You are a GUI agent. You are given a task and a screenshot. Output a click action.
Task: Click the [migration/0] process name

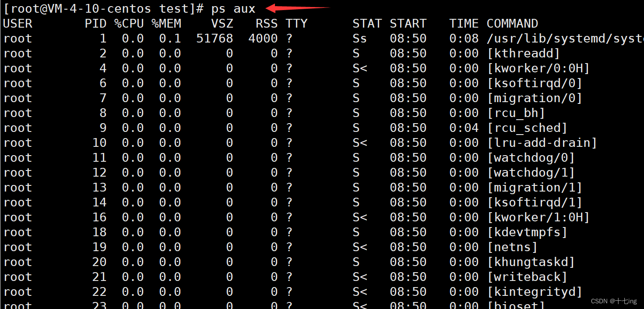(535, 98)
